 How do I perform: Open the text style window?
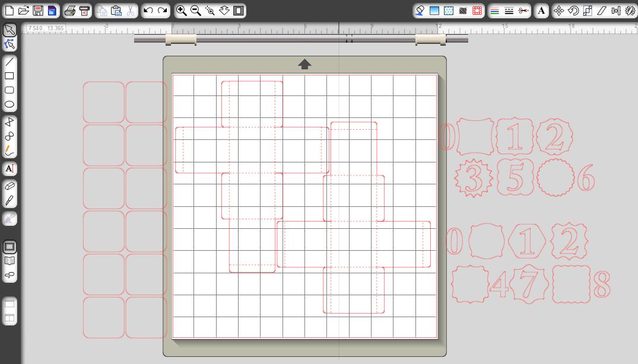coord(541,11)
